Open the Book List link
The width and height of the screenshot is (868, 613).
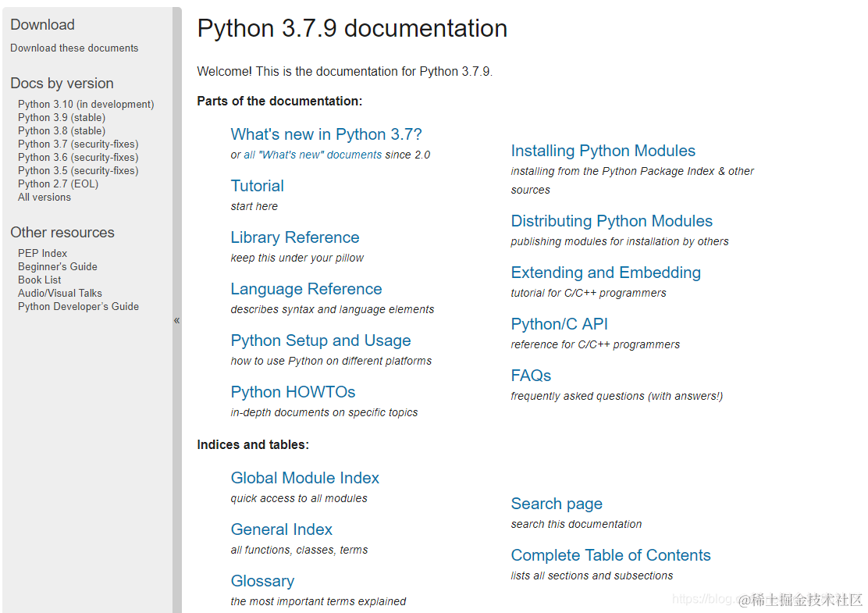click(39, 280)
